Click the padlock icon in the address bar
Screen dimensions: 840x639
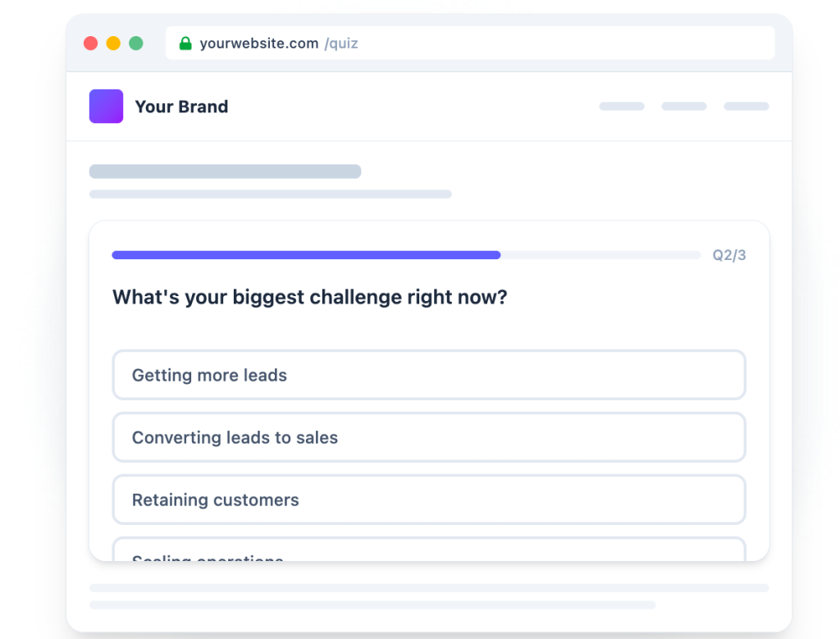click(x=185, y=43)
